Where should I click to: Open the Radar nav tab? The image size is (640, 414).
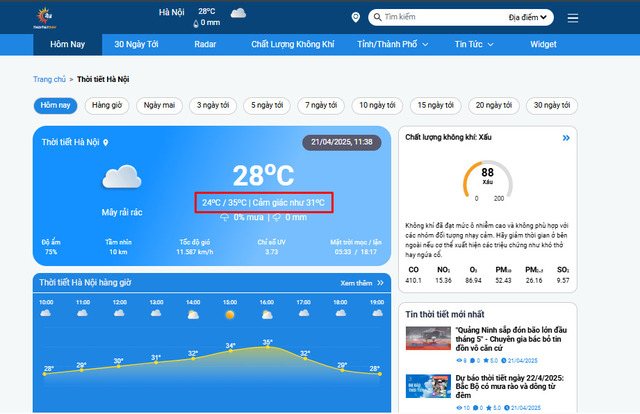pos(205,44)
